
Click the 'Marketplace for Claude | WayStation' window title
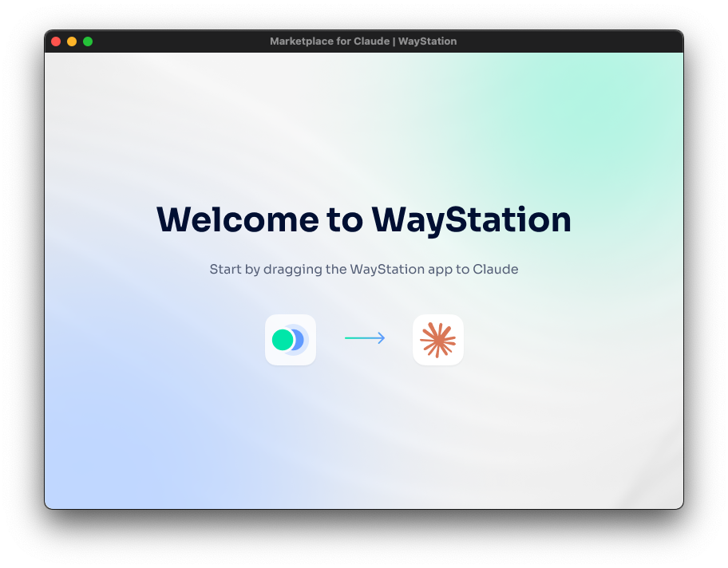click(x=363, y=41)
